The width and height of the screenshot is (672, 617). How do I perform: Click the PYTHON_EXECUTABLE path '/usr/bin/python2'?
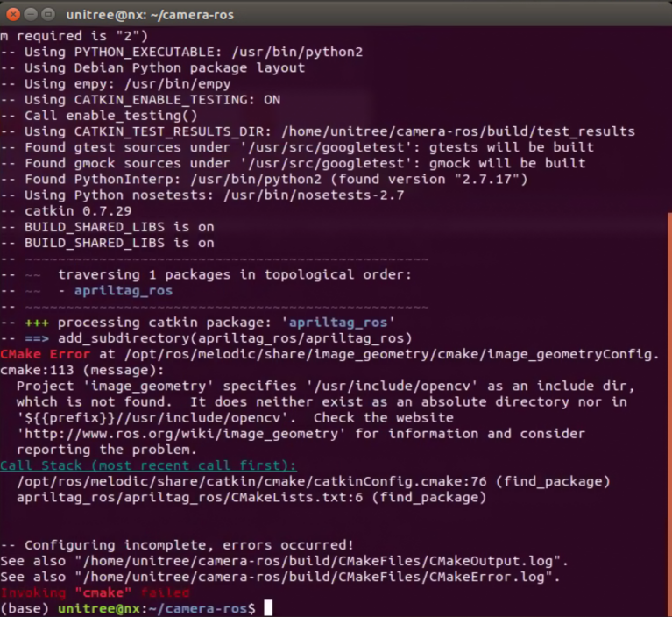pos(297,53)
